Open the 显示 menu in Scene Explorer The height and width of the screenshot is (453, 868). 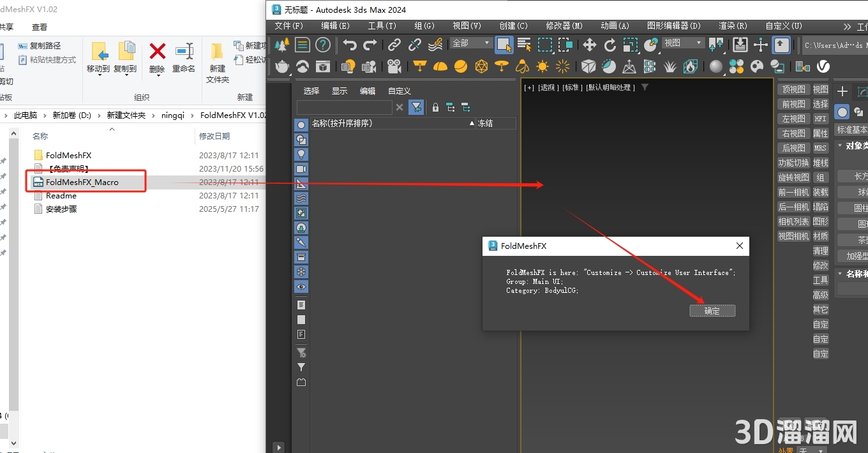point(340,91)
